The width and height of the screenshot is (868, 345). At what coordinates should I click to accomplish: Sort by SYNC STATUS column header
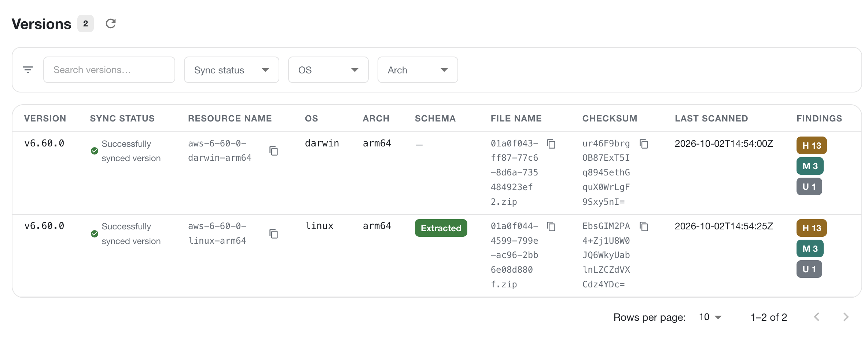[122, 119]
